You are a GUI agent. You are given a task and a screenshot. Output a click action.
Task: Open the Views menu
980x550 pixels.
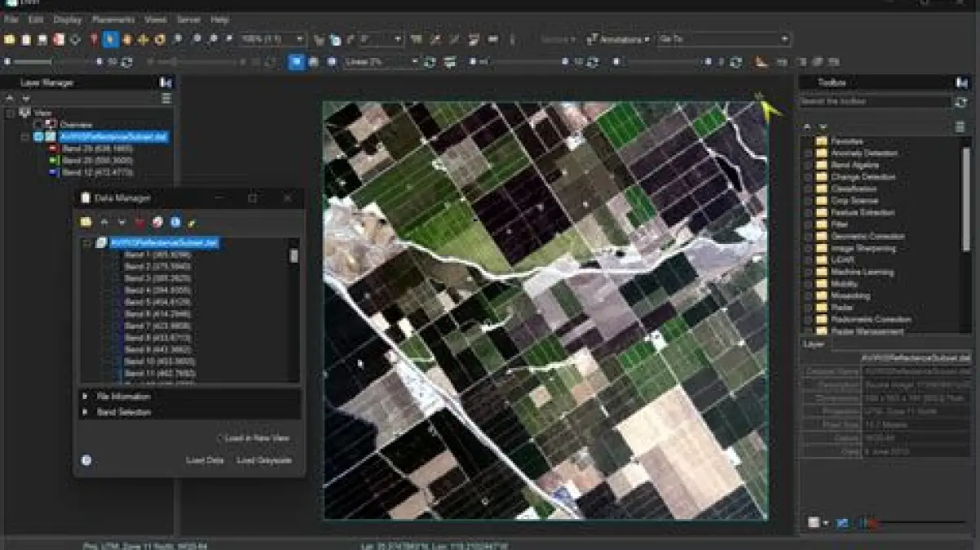[155, 19]
